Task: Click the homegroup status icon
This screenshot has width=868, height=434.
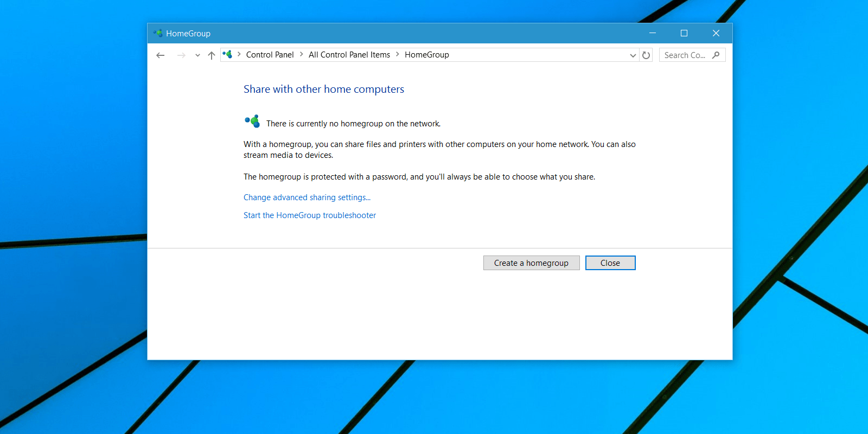Action: [252, 122]
